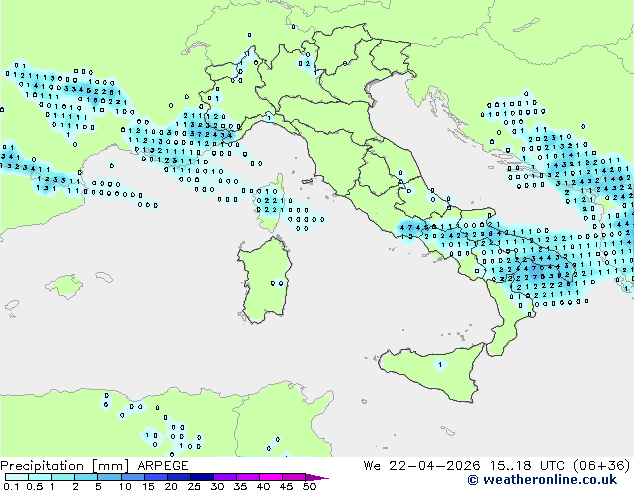Click the 2–5 mm legend color swatch

[x=87, y=477]
